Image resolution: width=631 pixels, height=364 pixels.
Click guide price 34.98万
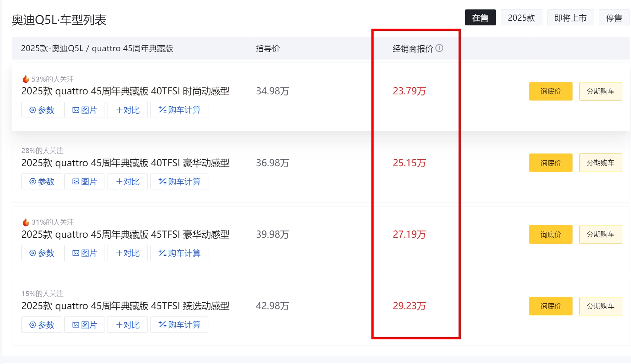pos(272,91)
